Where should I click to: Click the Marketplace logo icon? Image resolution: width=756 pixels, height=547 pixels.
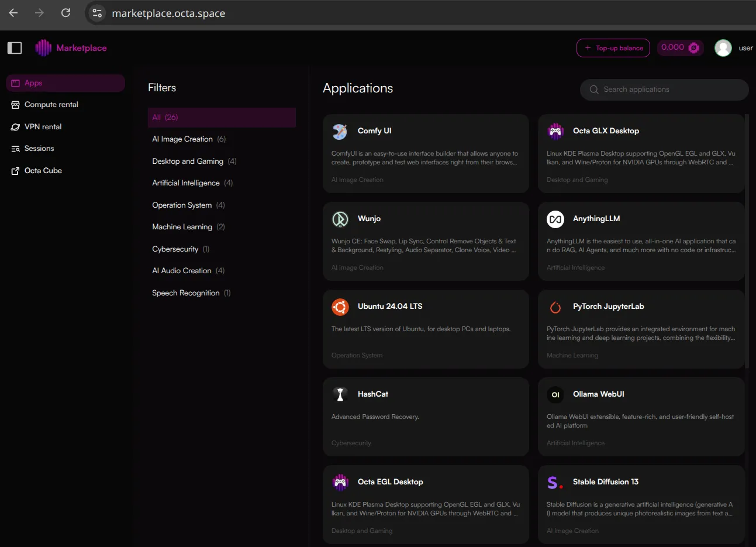(x=43, y=48)
